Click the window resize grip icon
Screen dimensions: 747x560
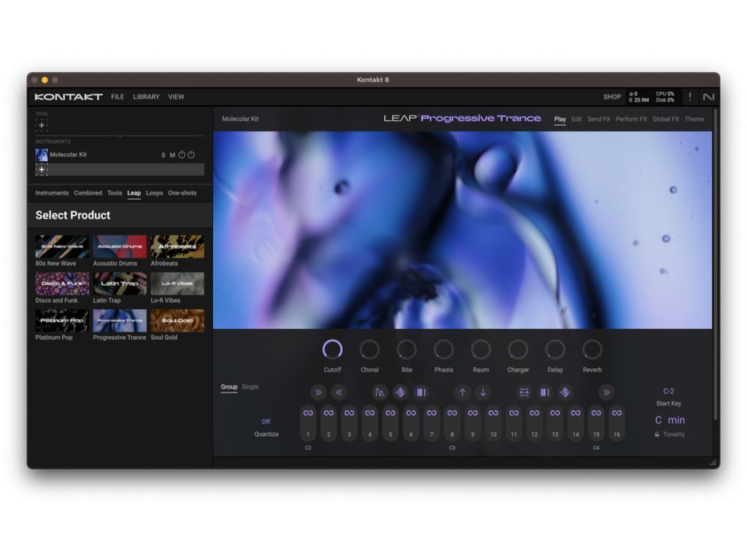[x=713, y=462]
